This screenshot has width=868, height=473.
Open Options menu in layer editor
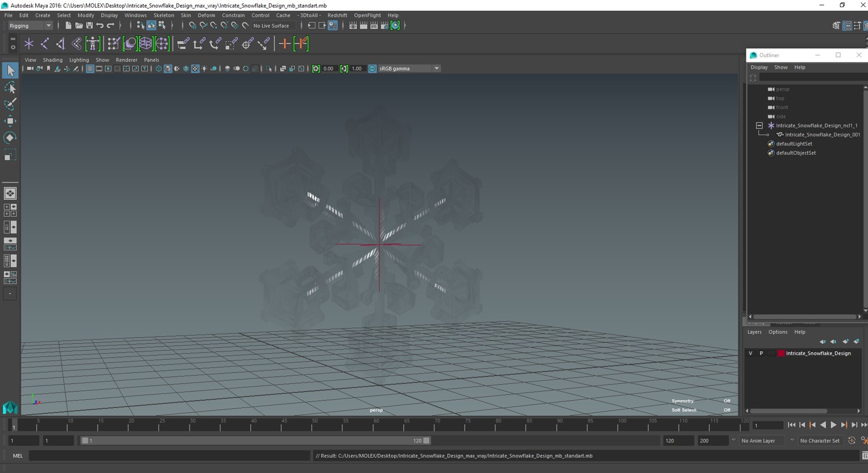(x=778, y=332)
